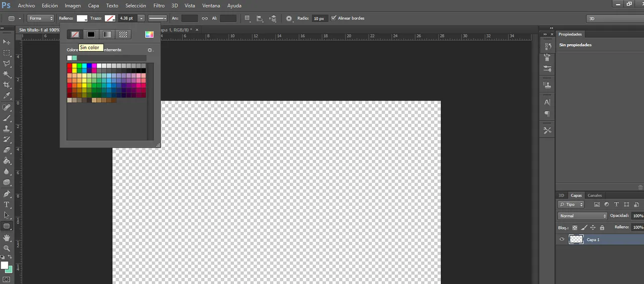Select the Pen tool
This screenshot has width=644, height=284.
click(x=7, y=194)
